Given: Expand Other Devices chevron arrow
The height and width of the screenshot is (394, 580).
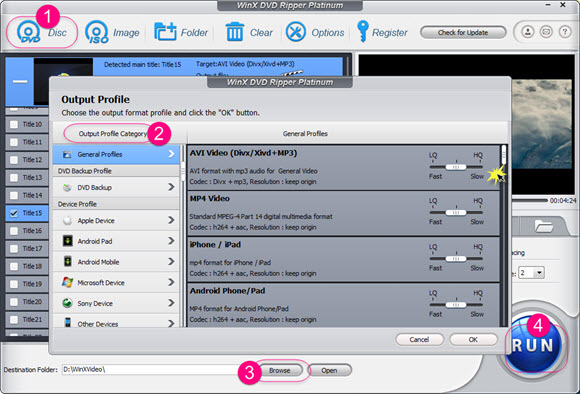Looking at the screenshot, I should [171, 323].
